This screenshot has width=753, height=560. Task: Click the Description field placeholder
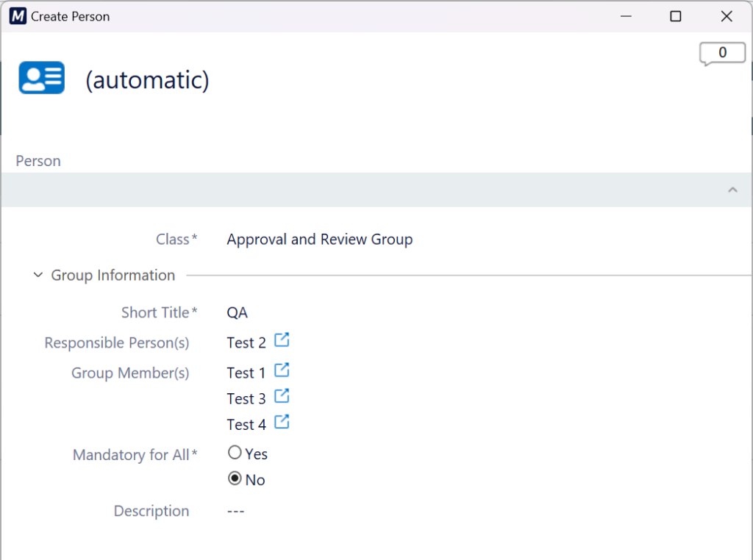coord(235,511)
